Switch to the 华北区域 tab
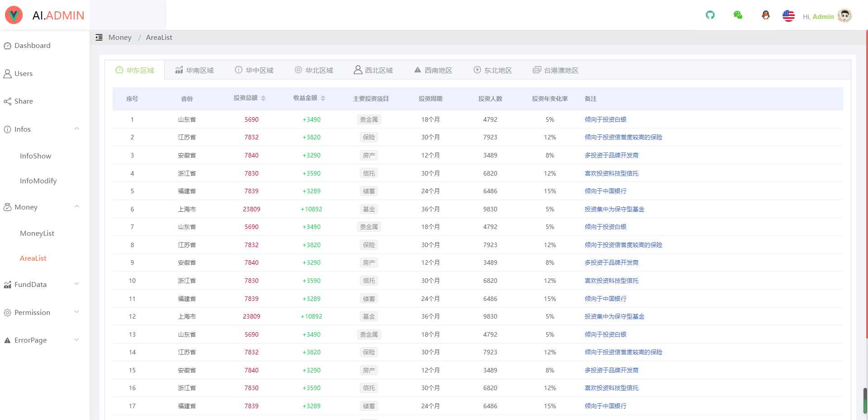The height and width of the screenshot is (420, 868). pos(314,70)
